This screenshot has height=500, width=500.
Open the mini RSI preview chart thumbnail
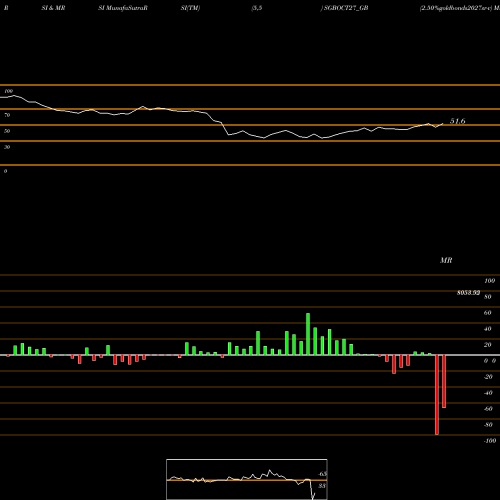click(x=247, y=479)
